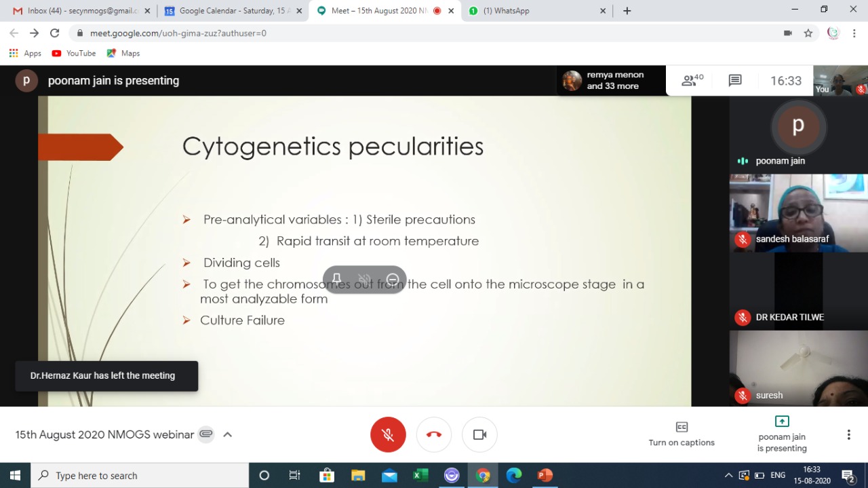Switch to the Google Calendar tab
This screenshot has height=488, width=868.
[227, 11]
